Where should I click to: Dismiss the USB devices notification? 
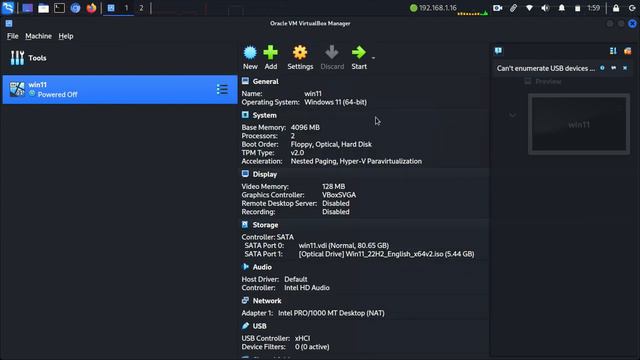tap(625, 68)
